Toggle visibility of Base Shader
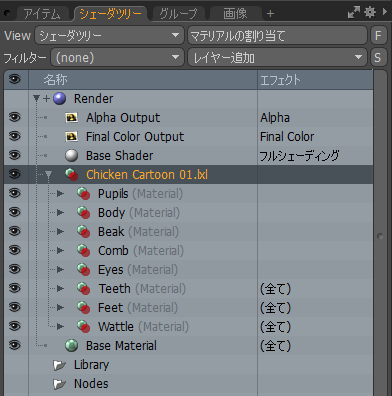Viewport: 392px width, 396px height. (15, 155)
